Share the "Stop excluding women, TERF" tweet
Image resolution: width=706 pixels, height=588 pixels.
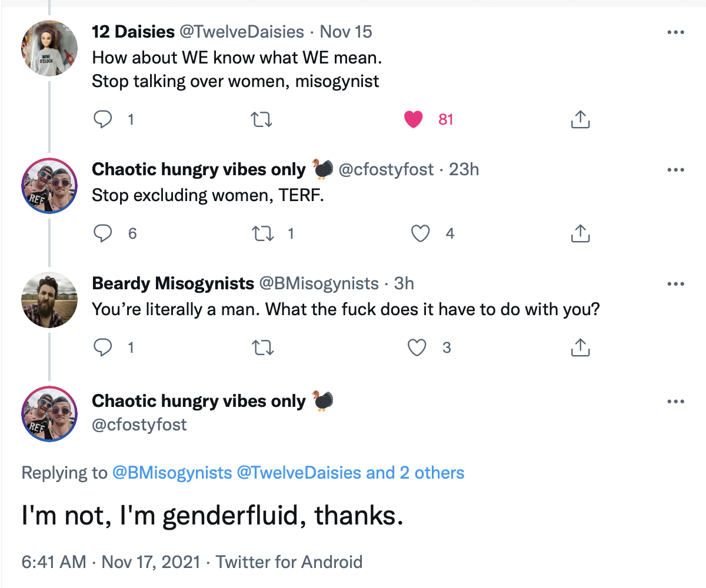(580, 233)
